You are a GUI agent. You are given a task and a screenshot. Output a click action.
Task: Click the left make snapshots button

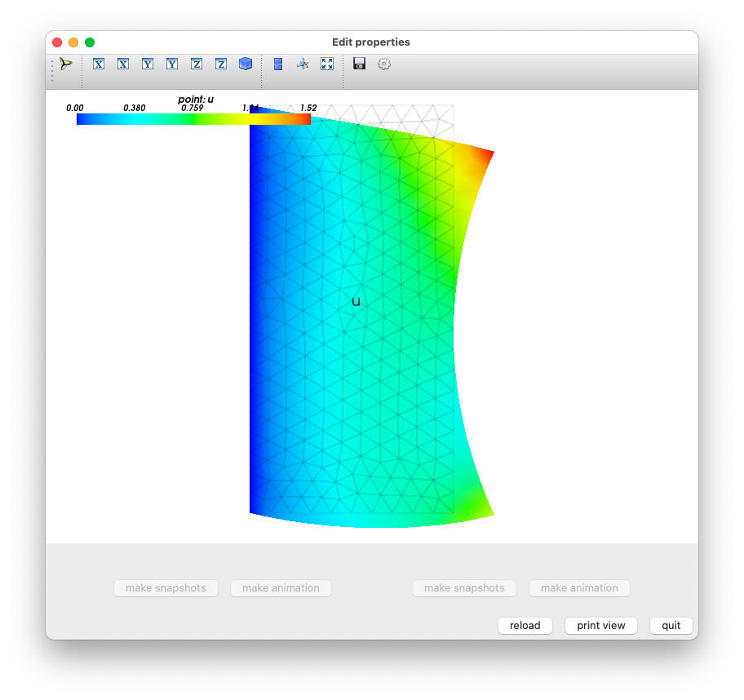[166, 588]
